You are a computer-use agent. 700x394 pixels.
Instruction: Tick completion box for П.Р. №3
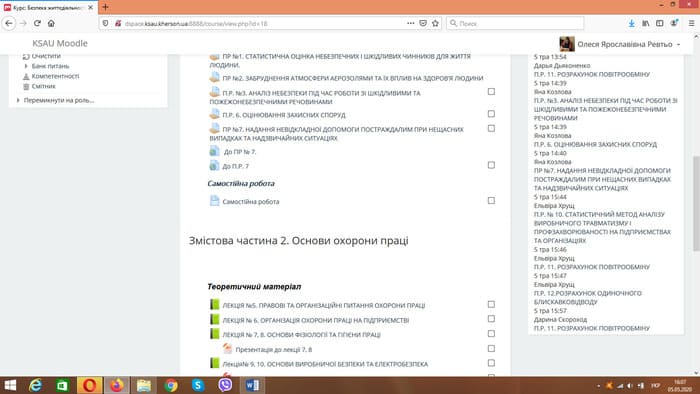click(491, 91)
